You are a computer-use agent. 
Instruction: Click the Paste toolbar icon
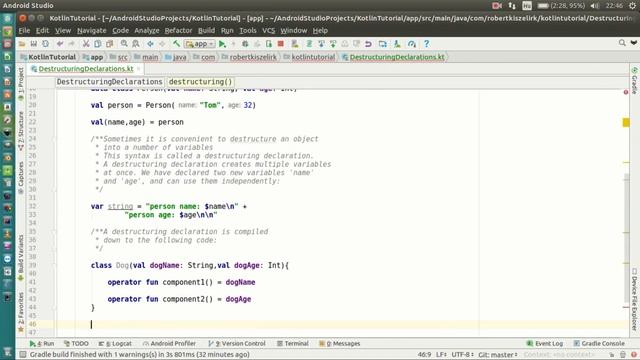point(109,44)
